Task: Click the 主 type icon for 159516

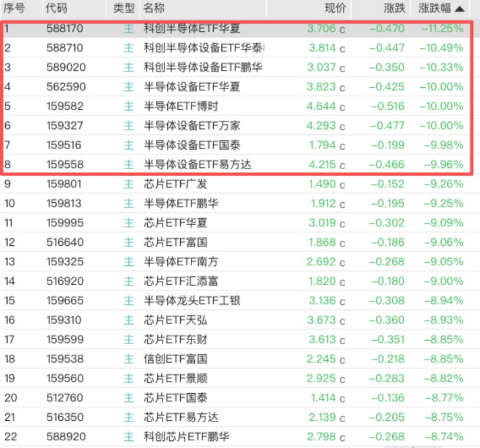Action: (129, 145)
